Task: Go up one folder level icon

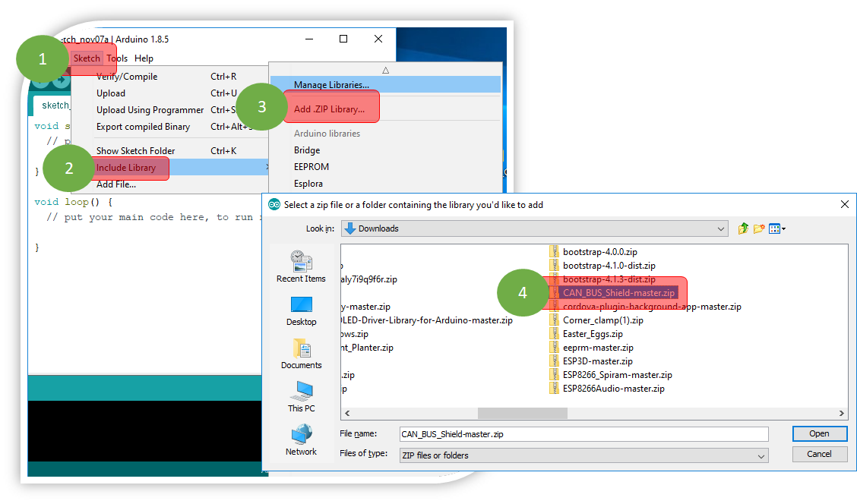Action: point(743,228)
